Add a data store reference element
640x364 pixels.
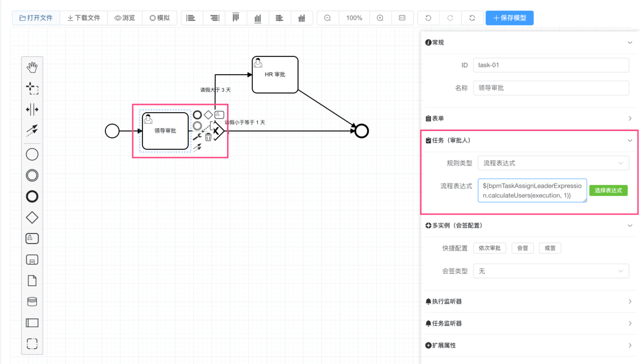pos(32,302)
